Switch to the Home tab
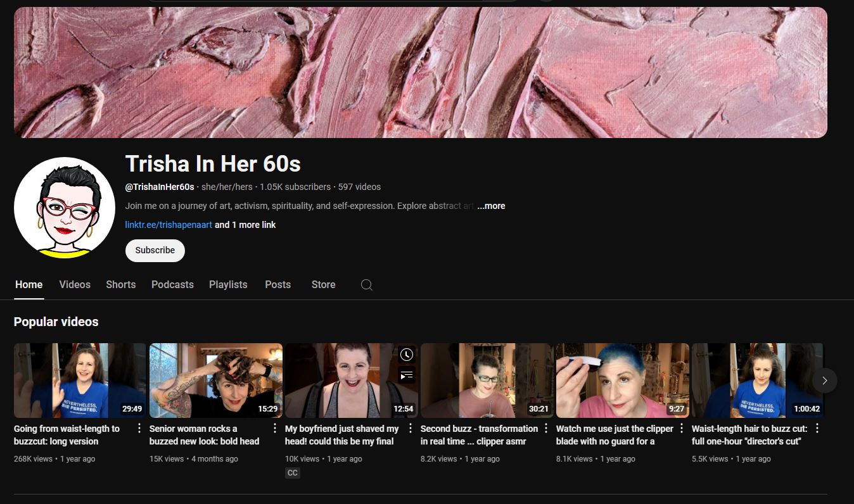Image resolution: width=854 pixels, height=504 pixels. tap(29, 285)
